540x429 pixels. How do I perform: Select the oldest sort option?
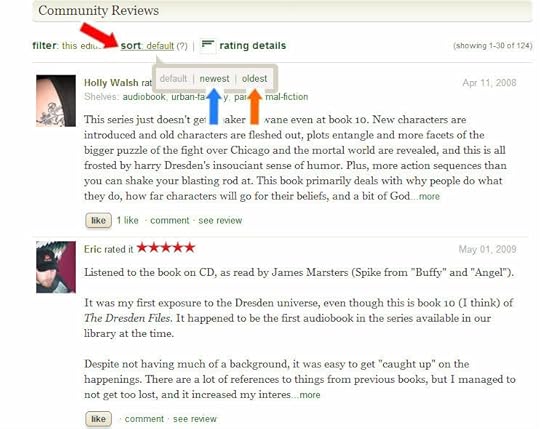coord(254,79)
